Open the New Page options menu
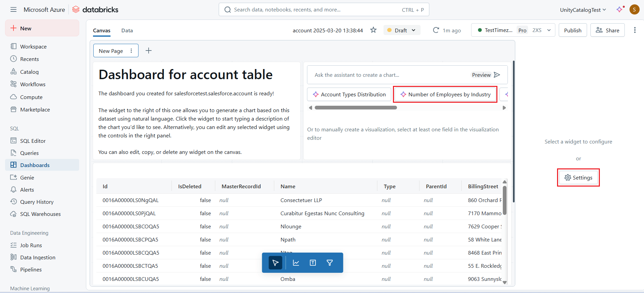Viewport: 644px width, 293px height. pos(131,51)
